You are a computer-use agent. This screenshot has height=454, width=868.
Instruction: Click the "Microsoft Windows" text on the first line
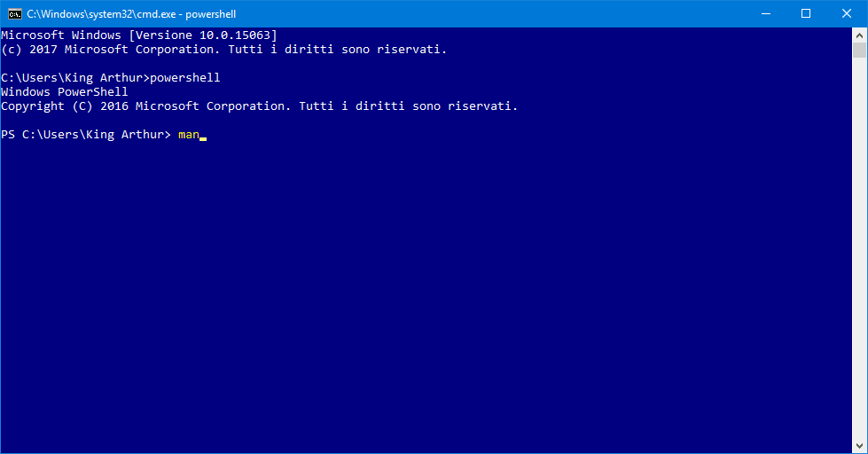coord(61,35)
